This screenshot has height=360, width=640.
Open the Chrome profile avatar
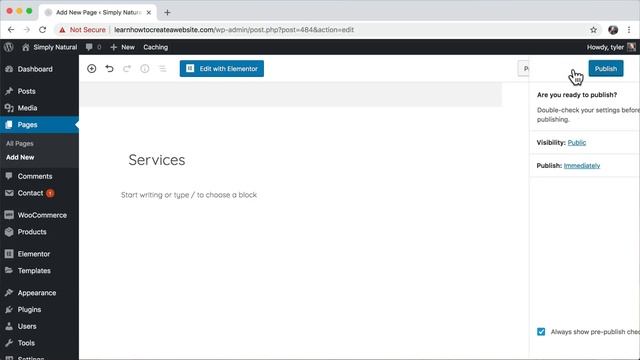613,30
